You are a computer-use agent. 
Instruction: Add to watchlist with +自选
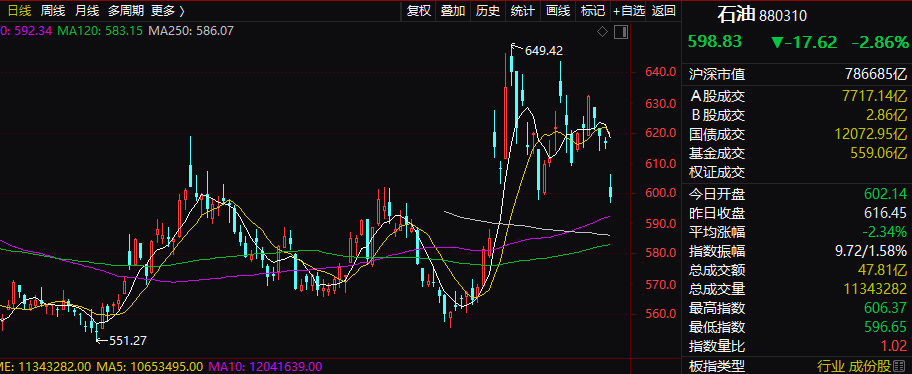coord(629,10)
